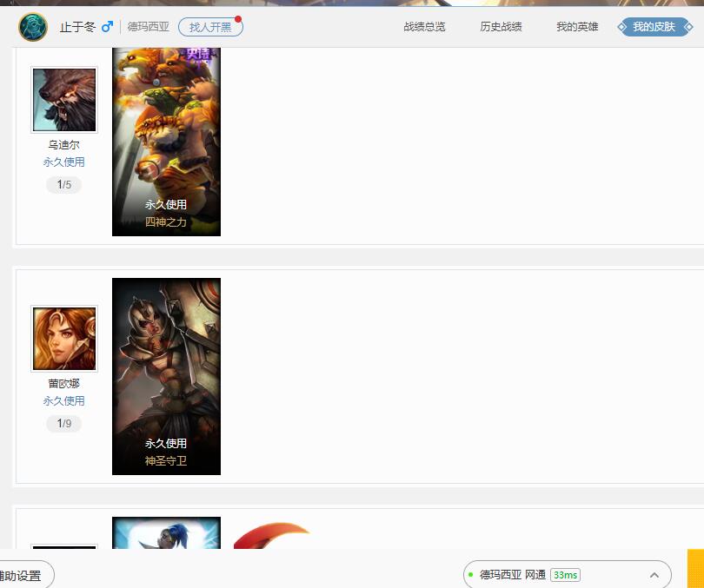Image resolution: width=704 pixels, height=588 pixels.
Task: Click the blue-haired skin card at bottom
Action: point(166,532)
